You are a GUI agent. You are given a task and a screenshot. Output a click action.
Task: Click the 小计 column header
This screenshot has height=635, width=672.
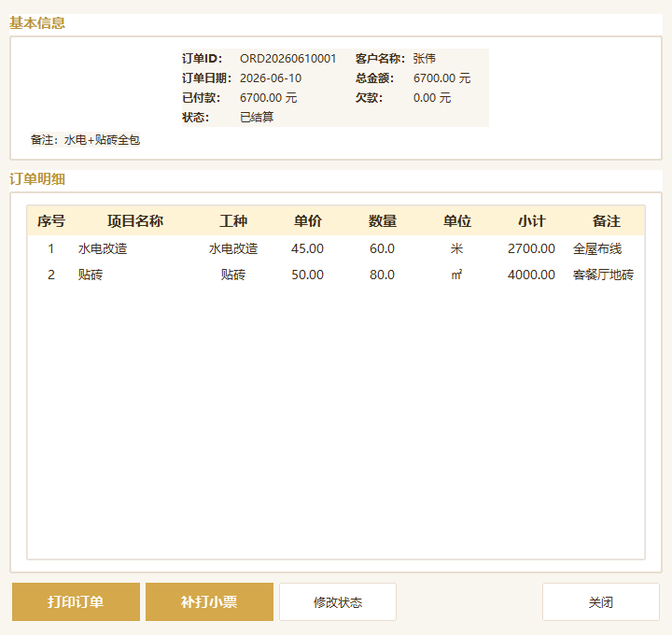(x=531, y=221)
